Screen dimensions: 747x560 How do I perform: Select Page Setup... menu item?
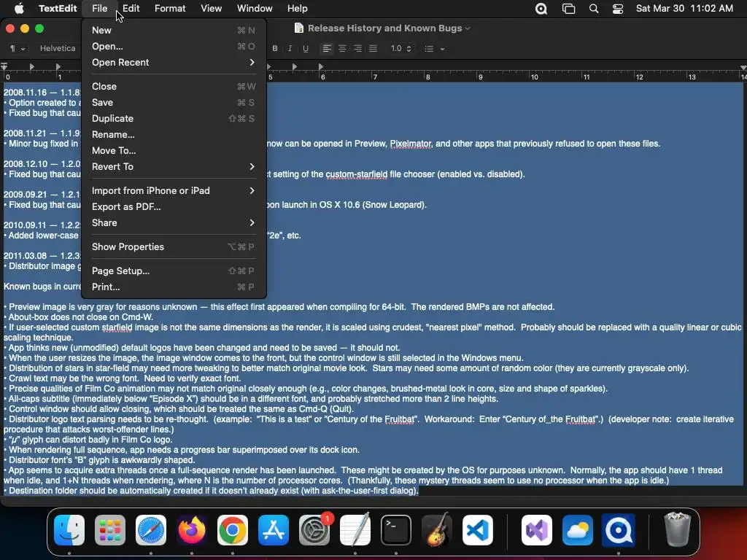[x=174, y=271]
